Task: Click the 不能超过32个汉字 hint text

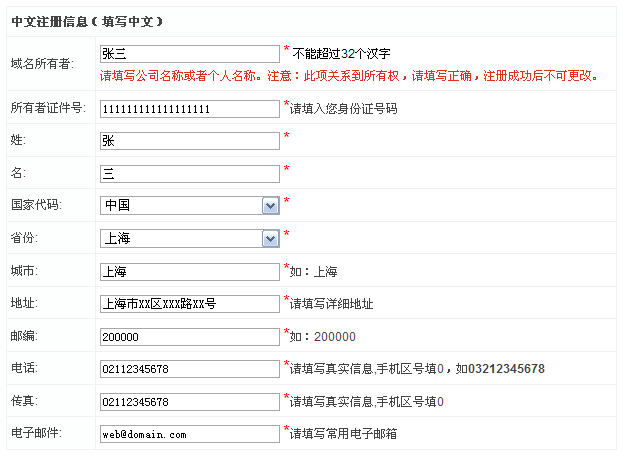Action: [x=341, y=53]
